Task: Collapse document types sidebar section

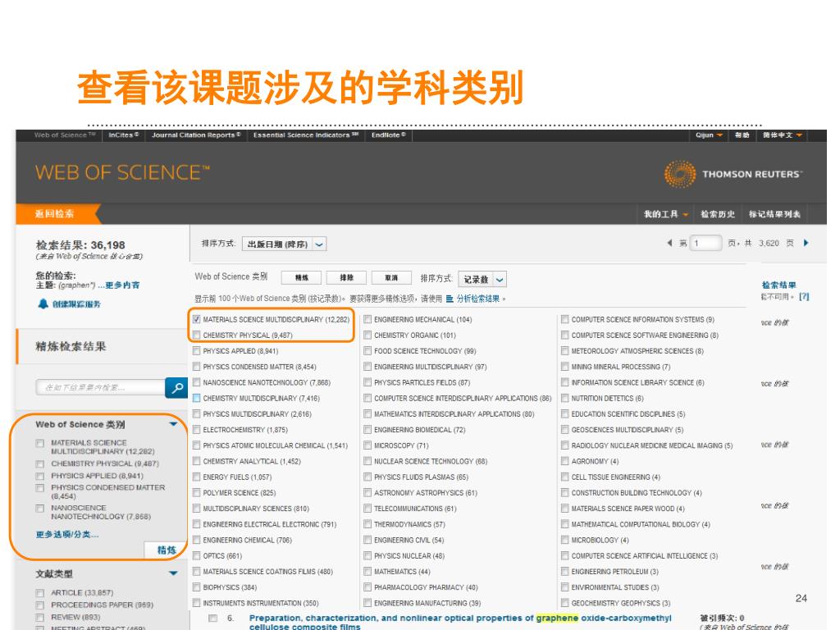Action: point(173,573)
